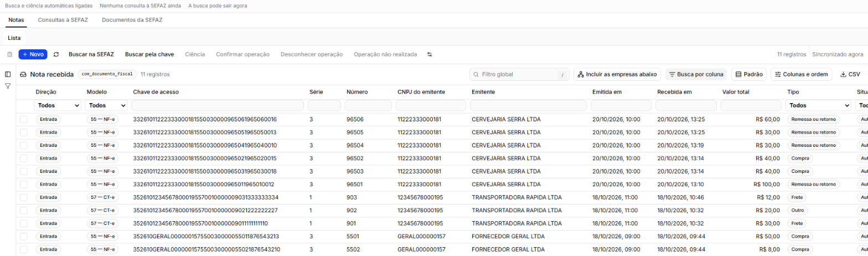Switch to Documentos da SEFAZ tab

click(132, 20)
